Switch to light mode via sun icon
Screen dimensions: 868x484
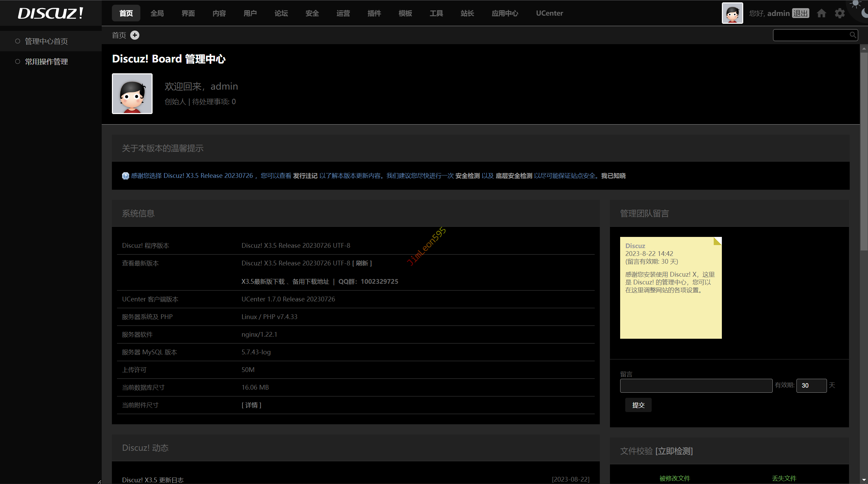point(855,4)
